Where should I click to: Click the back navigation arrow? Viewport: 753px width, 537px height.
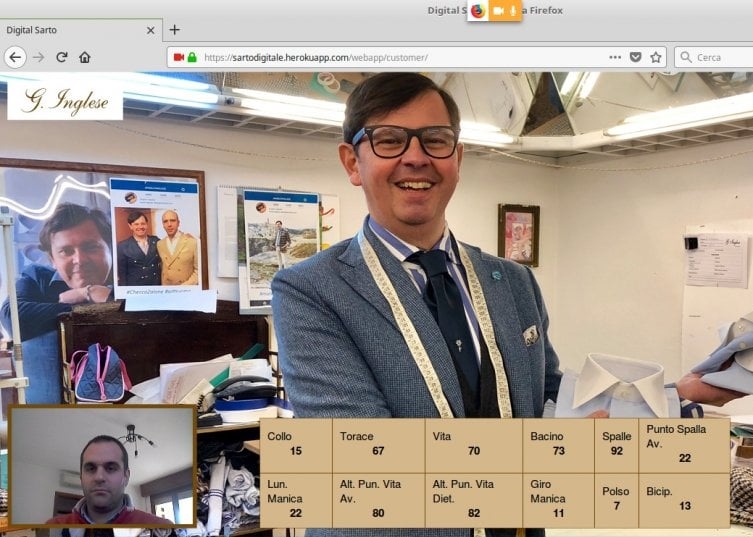coord(14,57)
